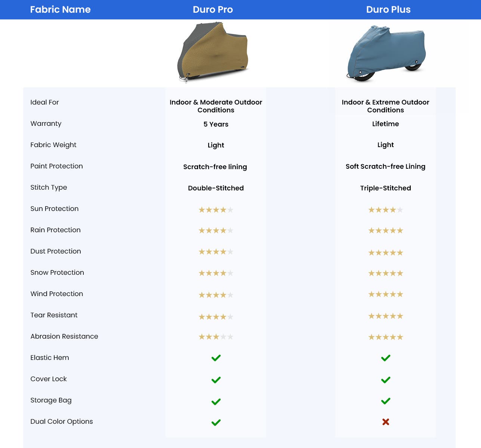Click the Warranty row label
This screenshot has width=481, height=448.
point(46,124)
